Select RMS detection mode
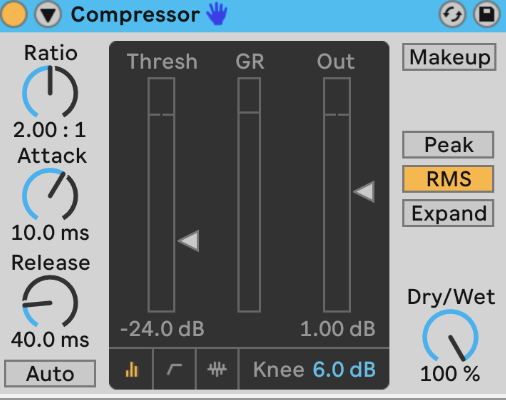Viewport: 506px width, 400px height. pos(448,179)
